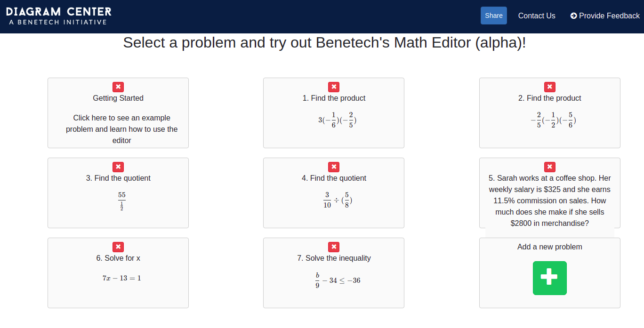The width and height of the screenshot is (644, 328).
Task: Delete problem 4 with the X icon
Action: click(x=333, y=167)
